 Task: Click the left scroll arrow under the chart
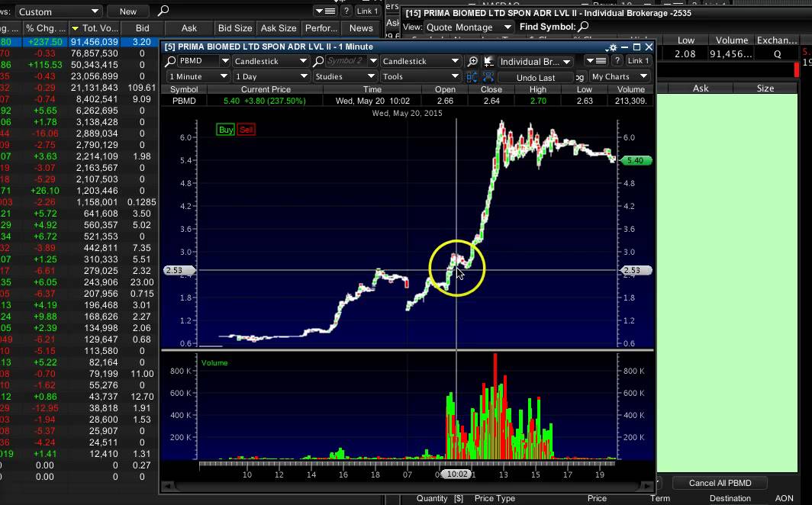click(166, 487)
